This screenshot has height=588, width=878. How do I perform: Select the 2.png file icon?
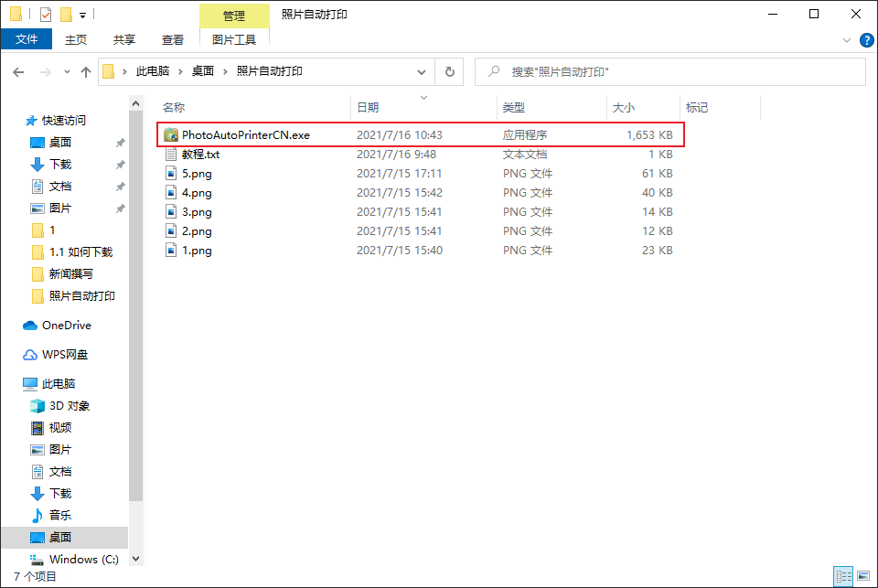(171, 230)
